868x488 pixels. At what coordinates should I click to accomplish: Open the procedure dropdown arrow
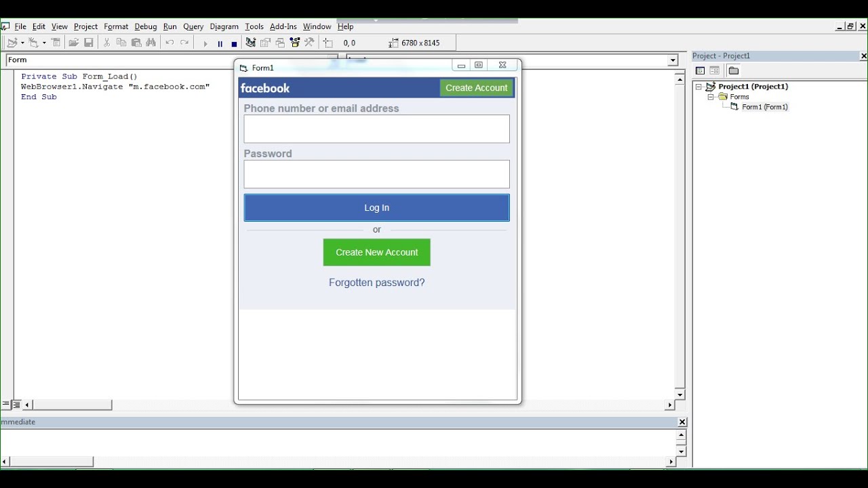click(673, 60)
